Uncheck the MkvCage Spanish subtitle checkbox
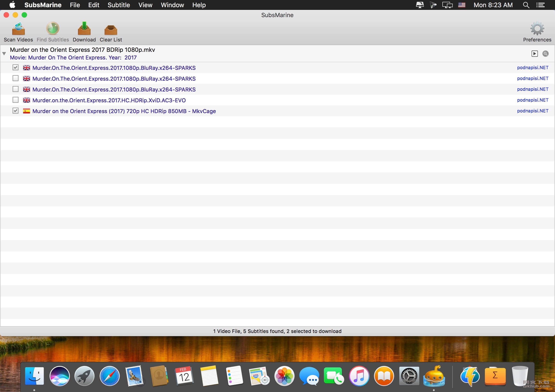 point(16,111)
